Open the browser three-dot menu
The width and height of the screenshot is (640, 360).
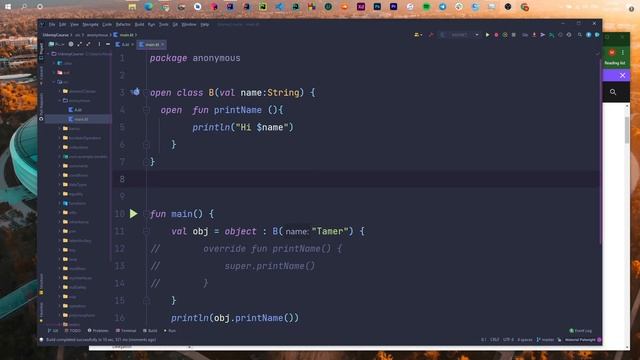pyautogui.click(x=623, y=53)
